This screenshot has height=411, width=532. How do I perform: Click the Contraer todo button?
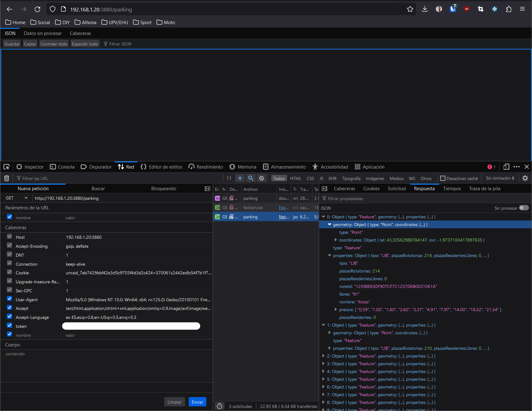tap(54, 44)
